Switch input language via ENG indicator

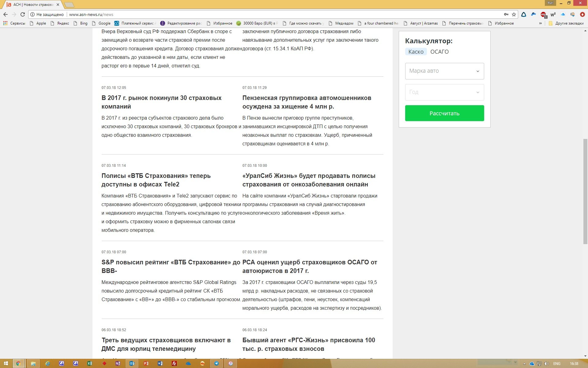557,364
